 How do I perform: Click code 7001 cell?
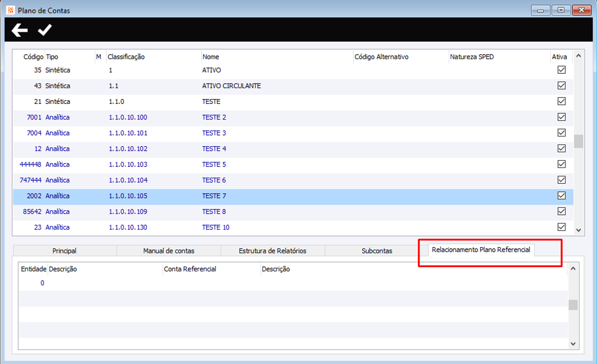pyautogui.click(x=34, y=117)
